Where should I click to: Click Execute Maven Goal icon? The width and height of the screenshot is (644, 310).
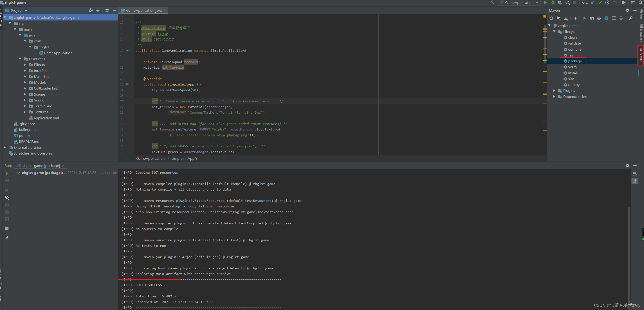[x=592, y=18]
